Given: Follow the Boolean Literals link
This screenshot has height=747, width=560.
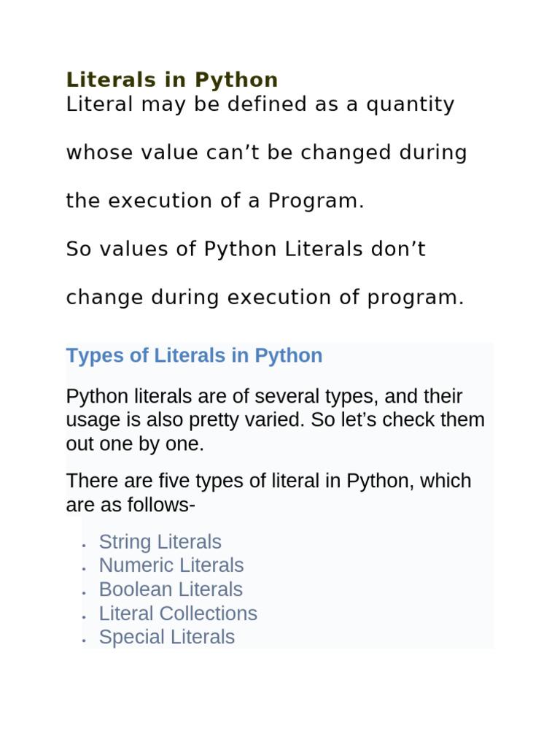Looking at the screenshot, I should click(x=171, y=589).
